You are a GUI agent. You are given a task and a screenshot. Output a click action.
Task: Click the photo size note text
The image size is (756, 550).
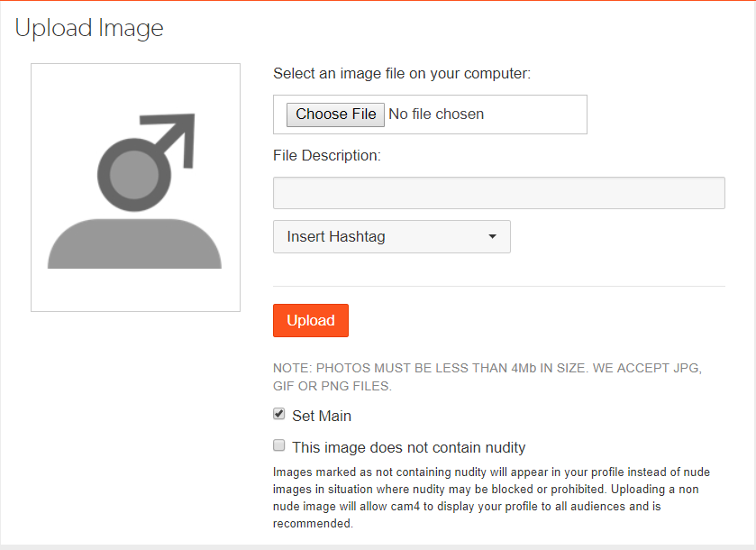[487, 377]
